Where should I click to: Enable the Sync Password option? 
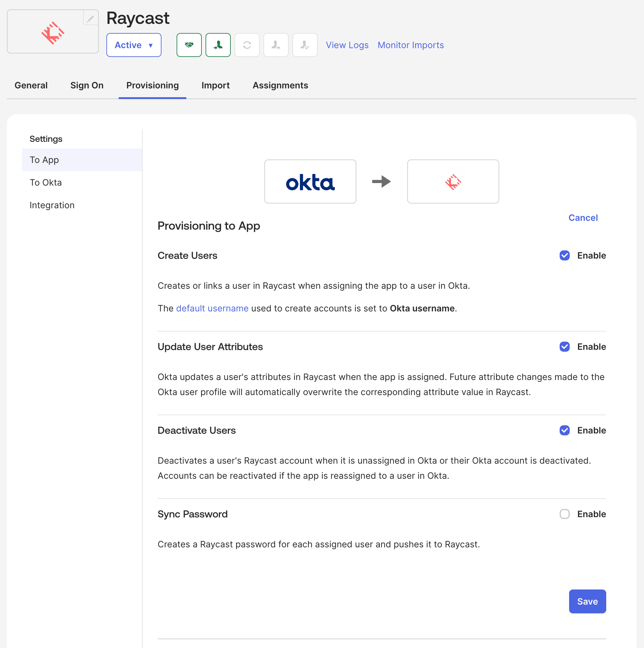[x=564, y=514]
